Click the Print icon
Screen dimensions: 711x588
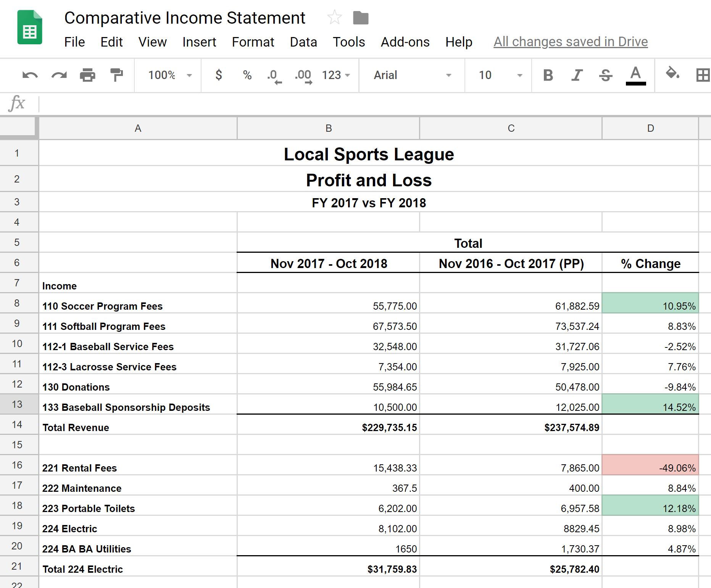point(87,75)
